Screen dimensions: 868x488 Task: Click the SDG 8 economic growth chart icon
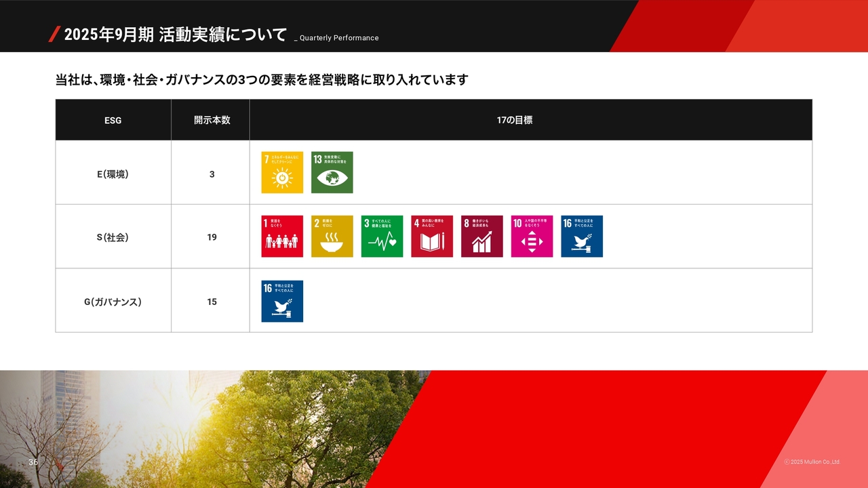[482, 237]
